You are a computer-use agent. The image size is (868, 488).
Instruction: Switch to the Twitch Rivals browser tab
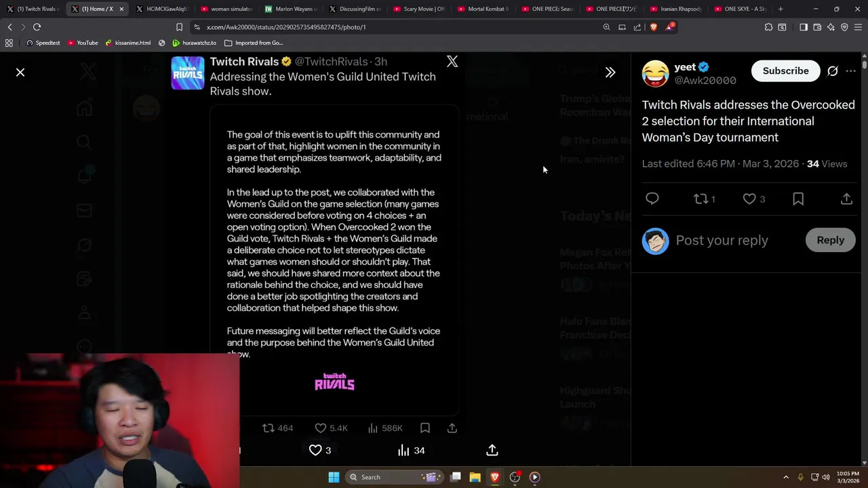pyautogui.click(x=34, y=9)
